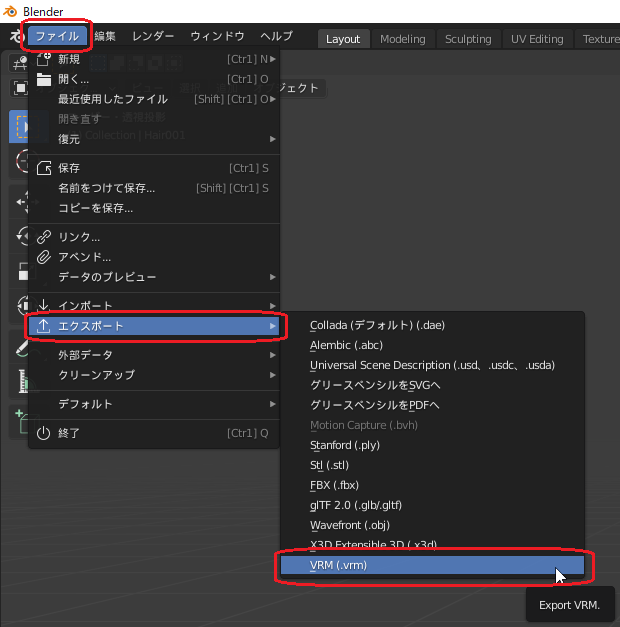Export グリースペンシルをSVGへ

coord(432,385)
